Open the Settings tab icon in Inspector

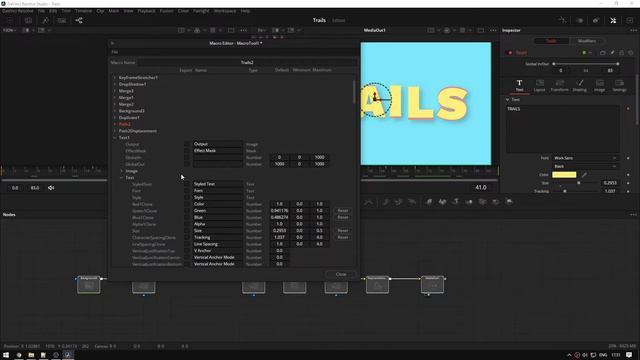(x=619, y=85)
